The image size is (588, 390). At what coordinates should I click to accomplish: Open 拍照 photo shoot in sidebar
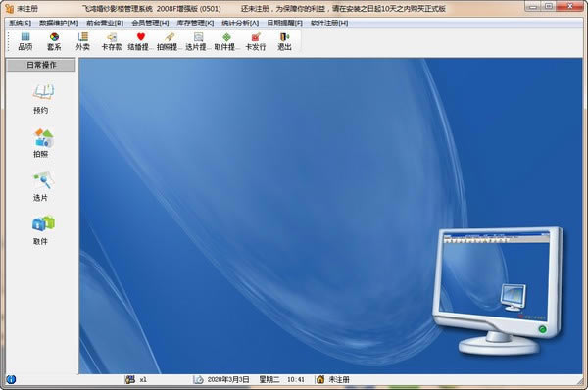coord(41,143)
